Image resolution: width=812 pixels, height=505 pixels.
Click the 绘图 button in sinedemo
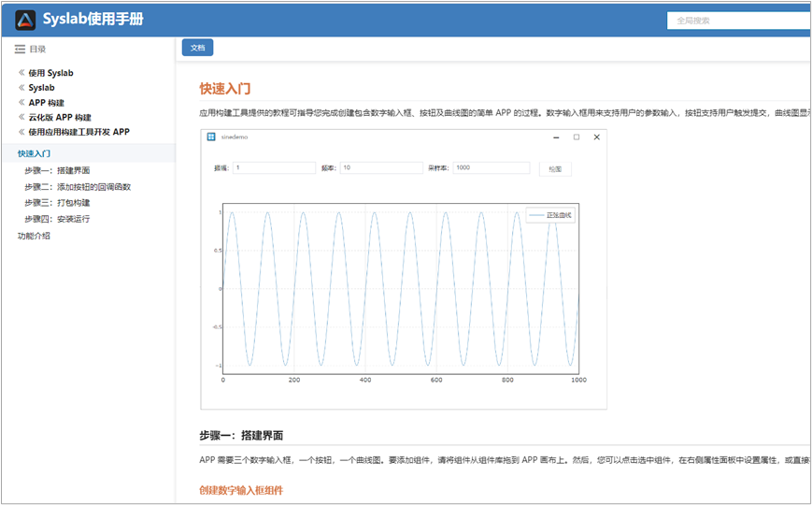(x=555, y=169)
